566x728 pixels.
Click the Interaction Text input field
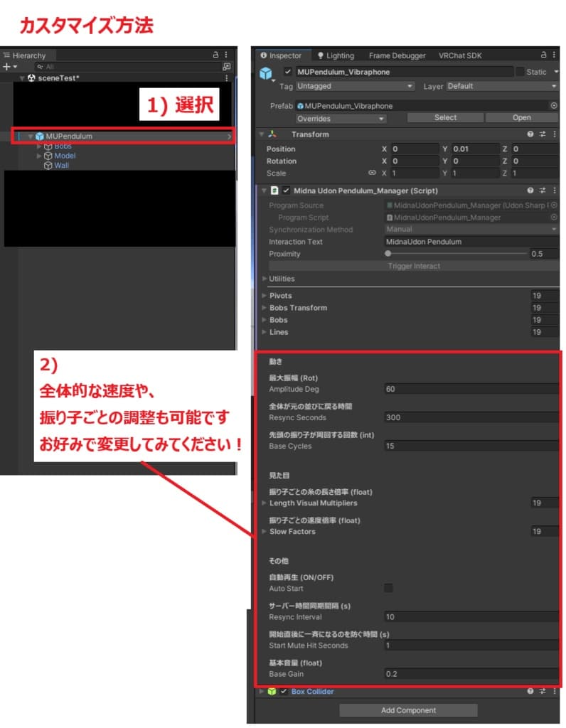(471, 242)
